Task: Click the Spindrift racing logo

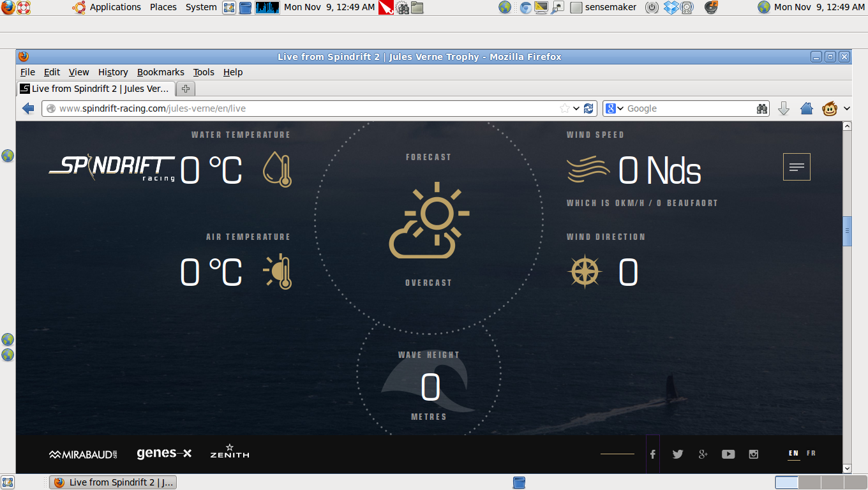Action: tap(112, 168)
